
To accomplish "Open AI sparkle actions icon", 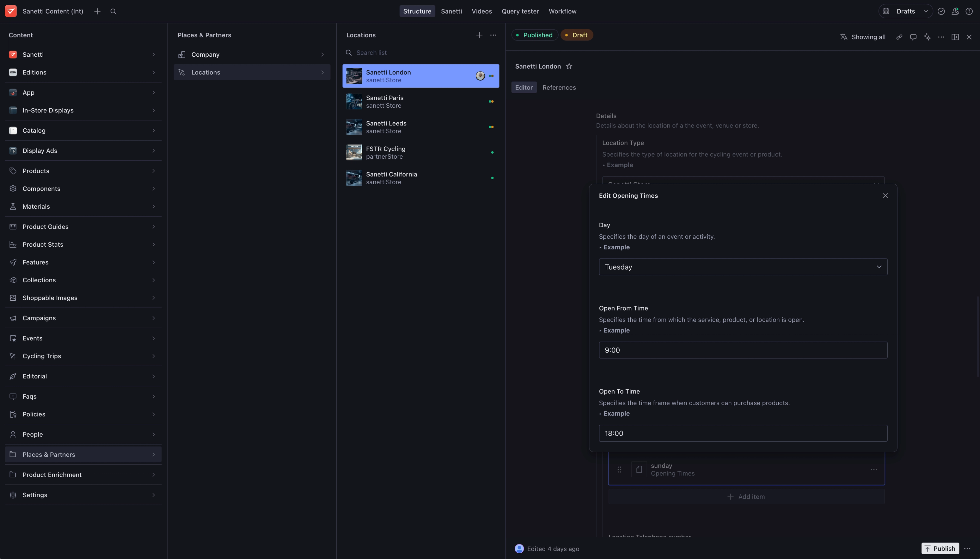I will click(927, 37).
